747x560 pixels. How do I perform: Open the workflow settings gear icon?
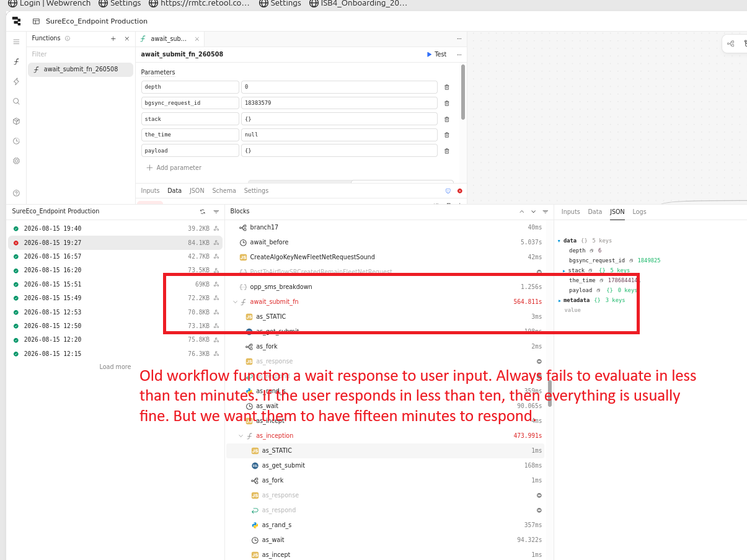pos(16,161)
